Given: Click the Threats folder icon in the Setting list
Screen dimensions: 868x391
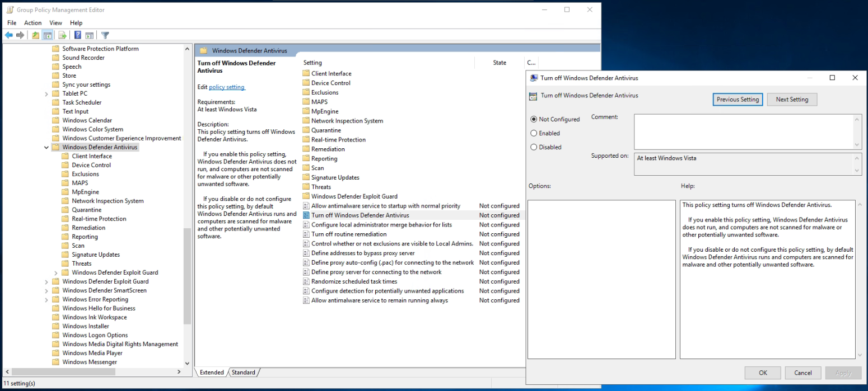Looking at the screenshot, I should pos(306,187).
